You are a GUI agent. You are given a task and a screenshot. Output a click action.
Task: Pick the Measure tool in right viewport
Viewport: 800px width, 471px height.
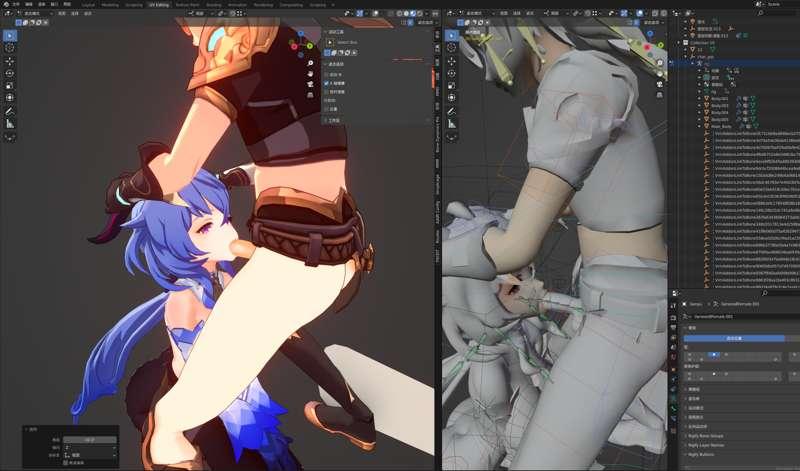(452, 124)
